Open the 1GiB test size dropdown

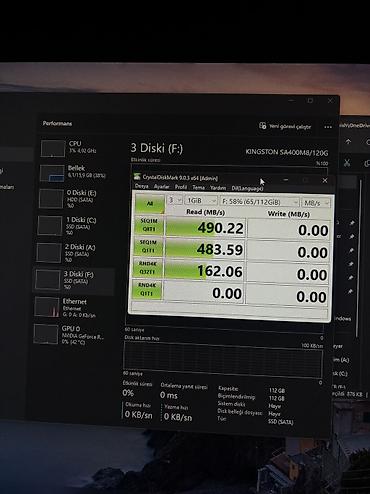coord(201,201)
